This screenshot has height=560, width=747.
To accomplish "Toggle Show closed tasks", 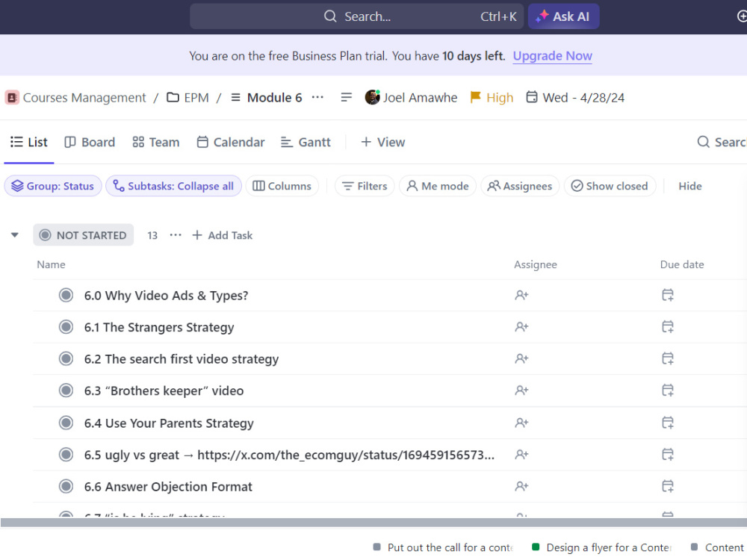I will tap(610, 186).
